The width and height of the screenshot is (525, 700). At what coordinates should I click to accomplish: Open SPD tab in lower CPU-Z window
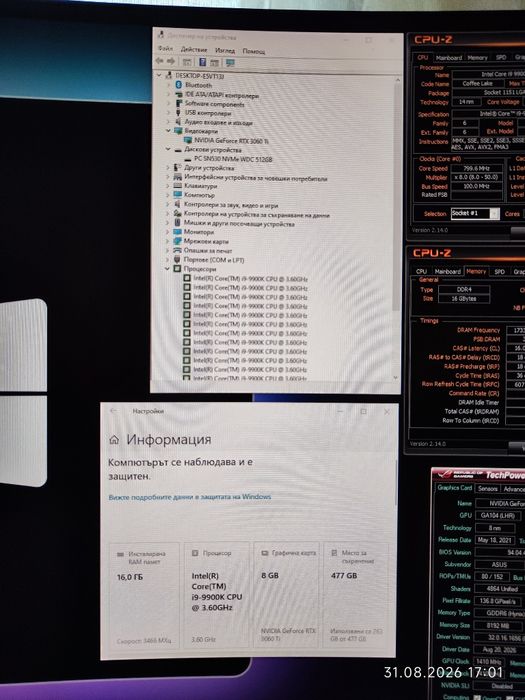500,271
